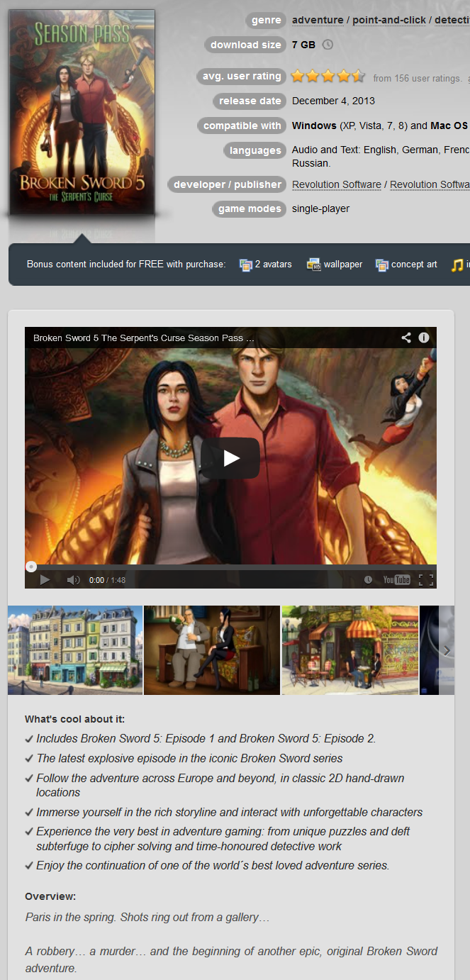This screenshot has width=470, height=980.
Task: Click the 'December 4, 2013' release date
Action: click(x=333, y=101)
